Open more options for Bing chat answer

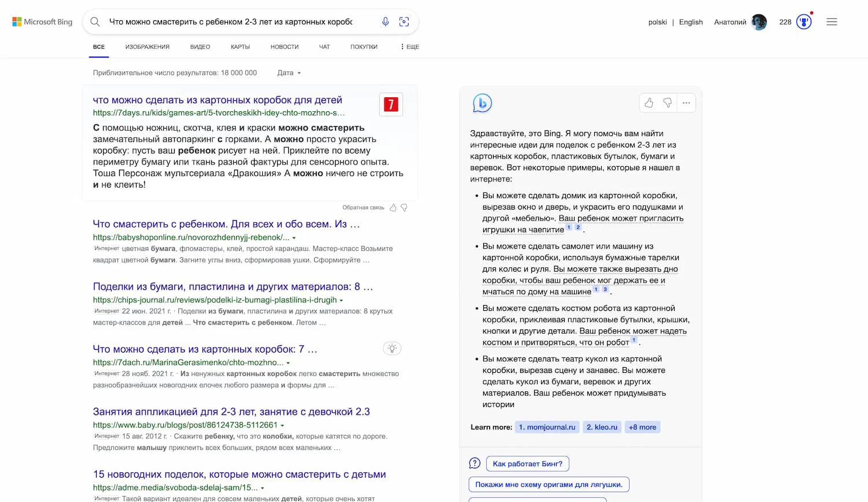click(686, 102)
